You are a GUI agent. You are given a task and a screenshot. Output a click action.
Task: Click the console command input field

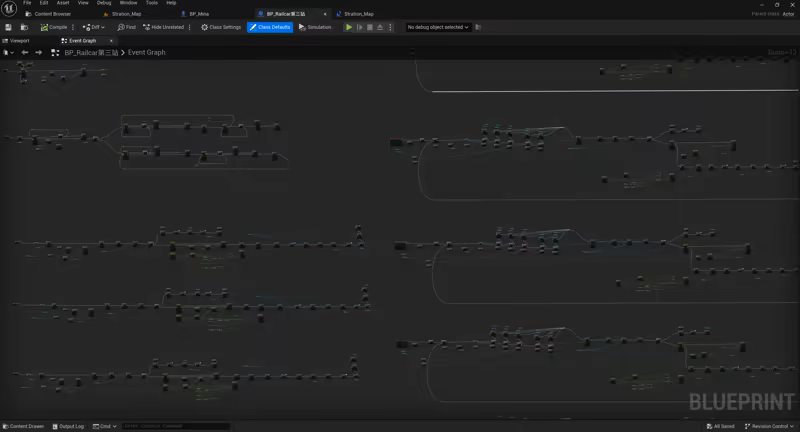(x=175, y=426)
